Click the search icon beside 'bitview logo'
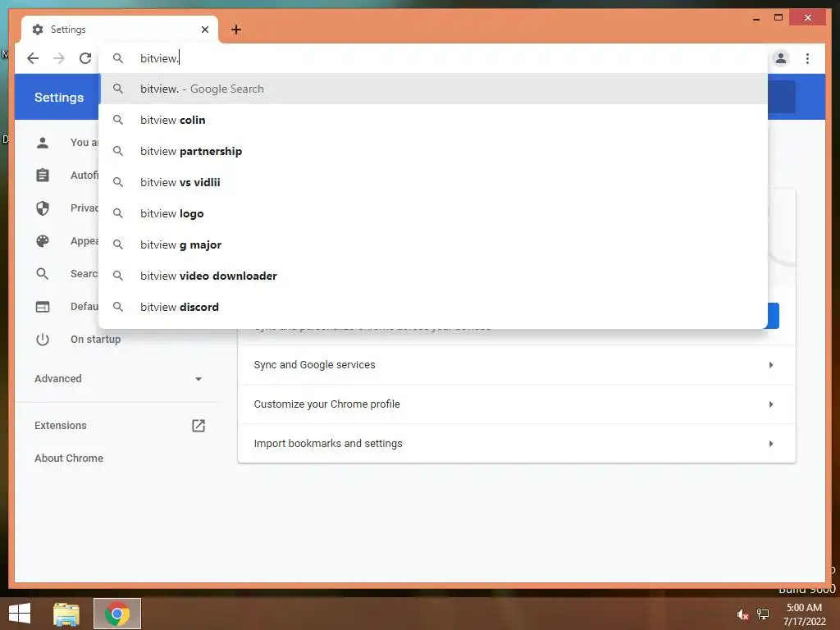The image size is (840, 630). tap(118, 213)
